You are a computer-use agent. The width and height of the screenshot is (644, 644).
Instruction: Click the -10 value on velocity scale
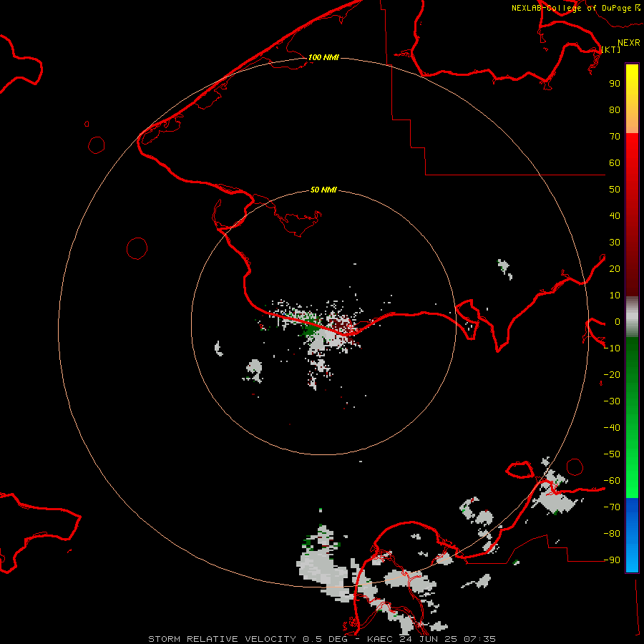coord(612,348)
